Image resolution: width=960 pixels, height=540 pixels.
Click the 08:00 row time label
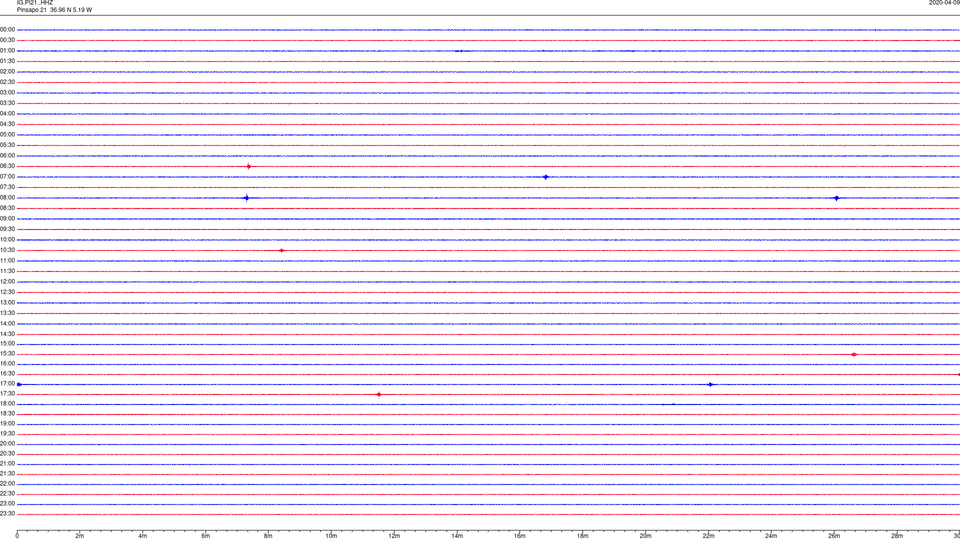pyautogui.click(x=7, y=198)
